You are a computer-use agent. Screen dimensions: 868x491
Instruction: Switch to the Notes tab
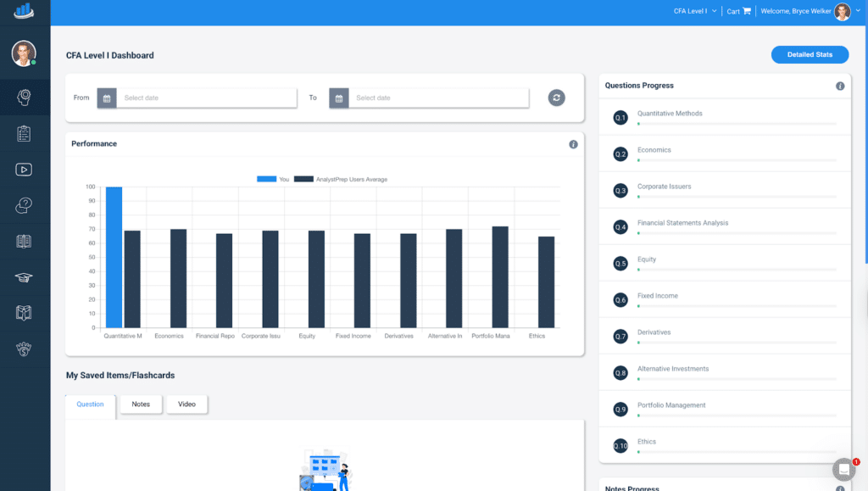coord(141,405)
